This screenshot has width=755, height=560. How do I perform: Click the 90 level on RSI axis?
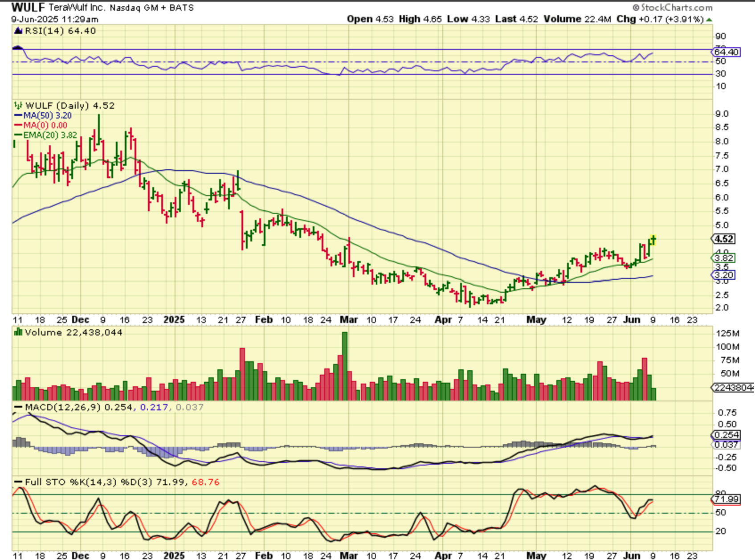(721, 37)
